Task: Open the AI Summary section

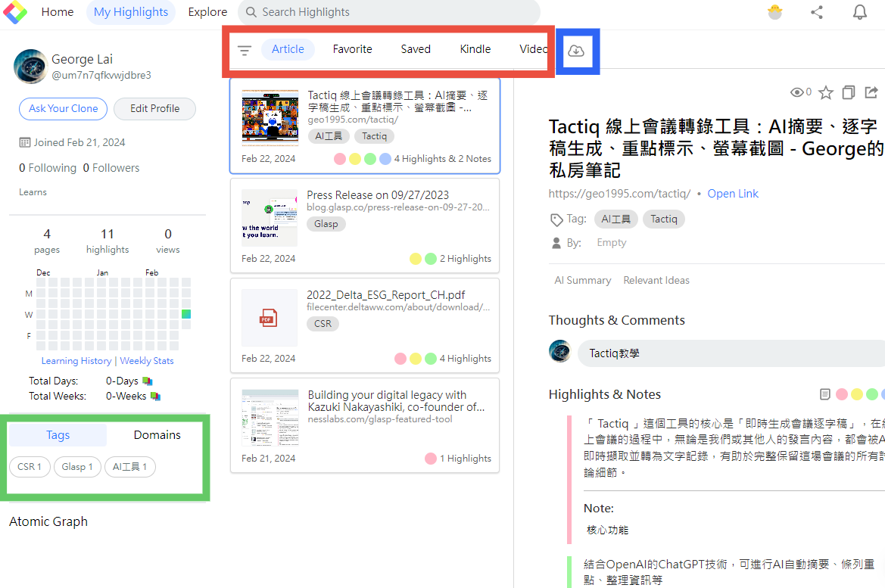Action: tap(583, 280)
